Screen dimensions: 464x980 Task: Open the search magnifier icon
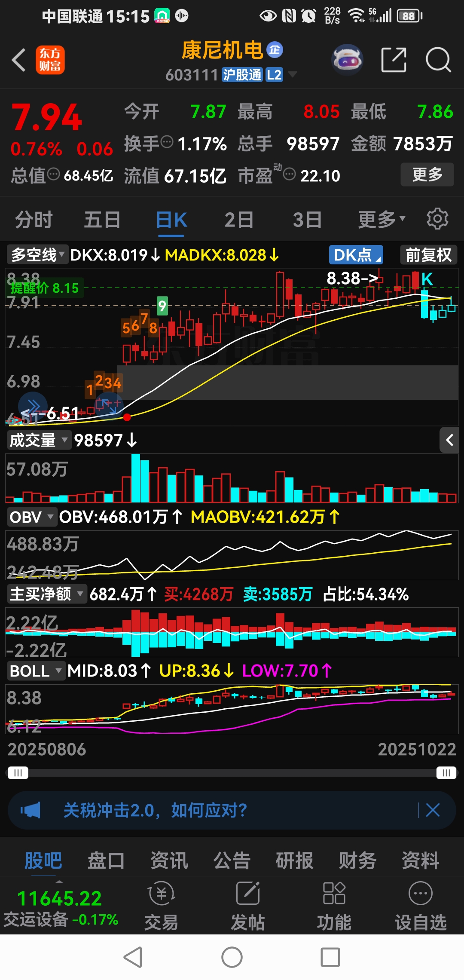tap(438, 60)
